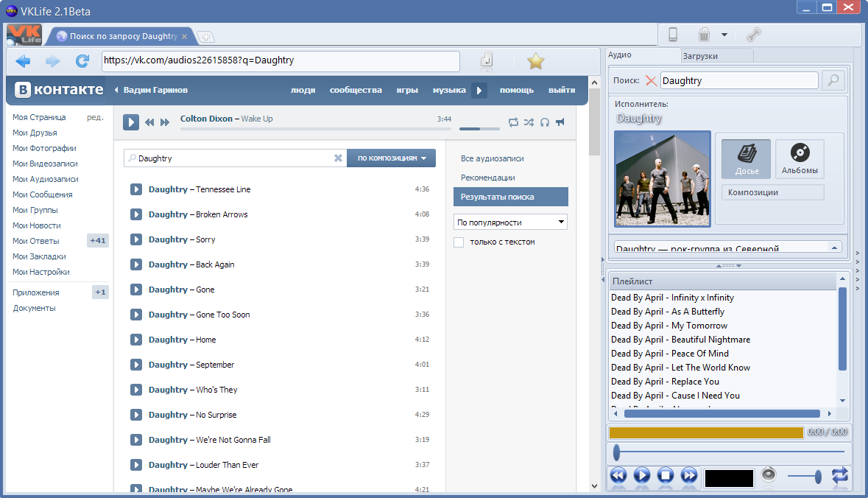Open the Альбомы albums button
The image size is (868, 498).
800,159
